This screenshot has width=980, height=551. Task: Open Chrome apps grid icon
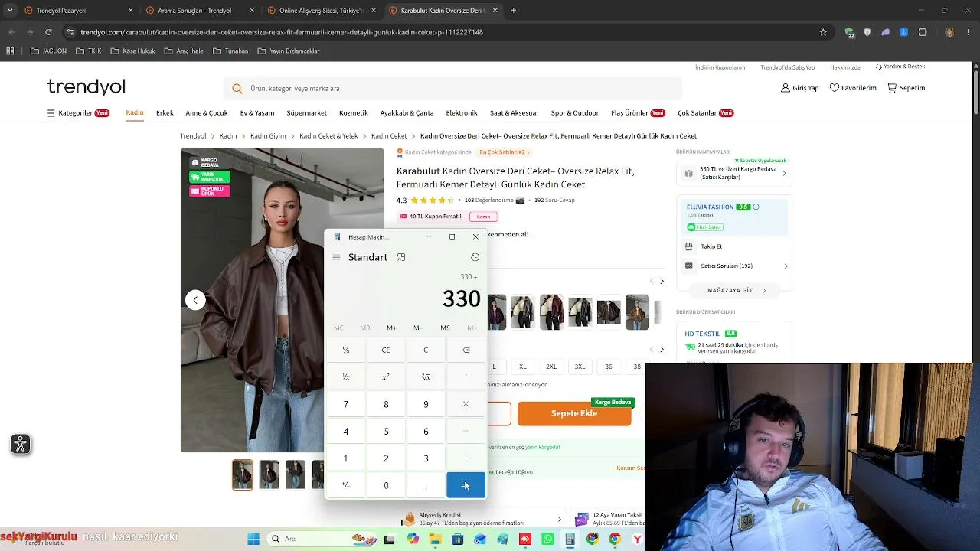click(10, 51)
